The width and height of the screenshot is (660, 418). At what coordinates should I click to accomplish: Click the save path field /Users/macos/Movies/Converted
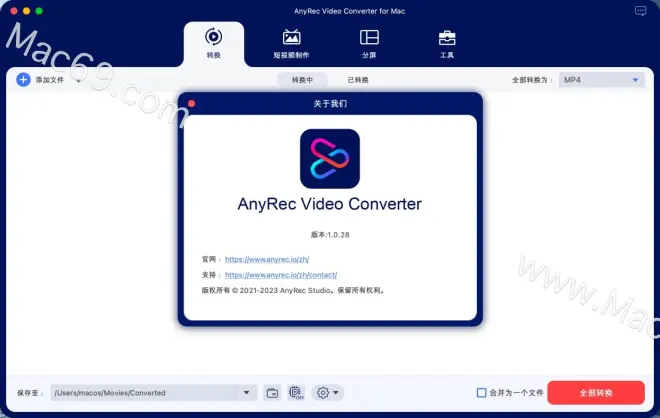pyautogui.click(x=144, y=393)
